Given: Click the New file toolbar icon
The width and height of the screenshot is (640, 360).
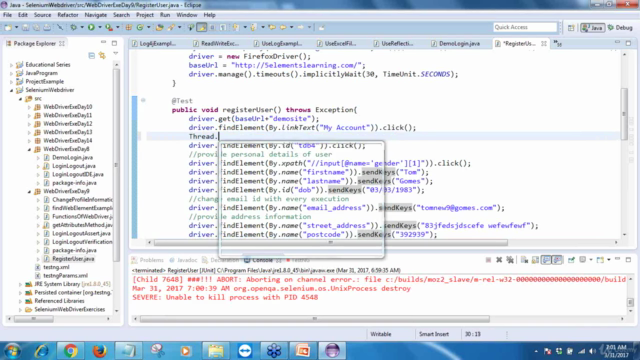Looking at the screenshot, I should (8, 27).
